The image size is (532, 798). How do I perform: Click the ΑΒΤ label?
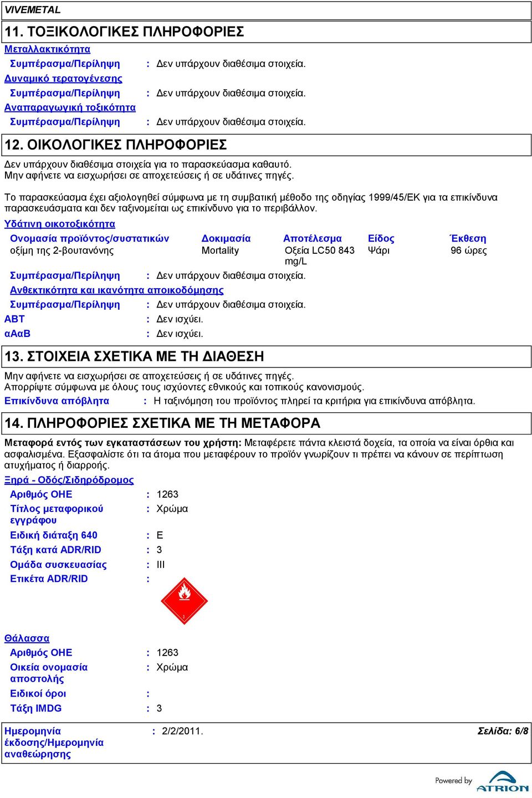(14, 319)
